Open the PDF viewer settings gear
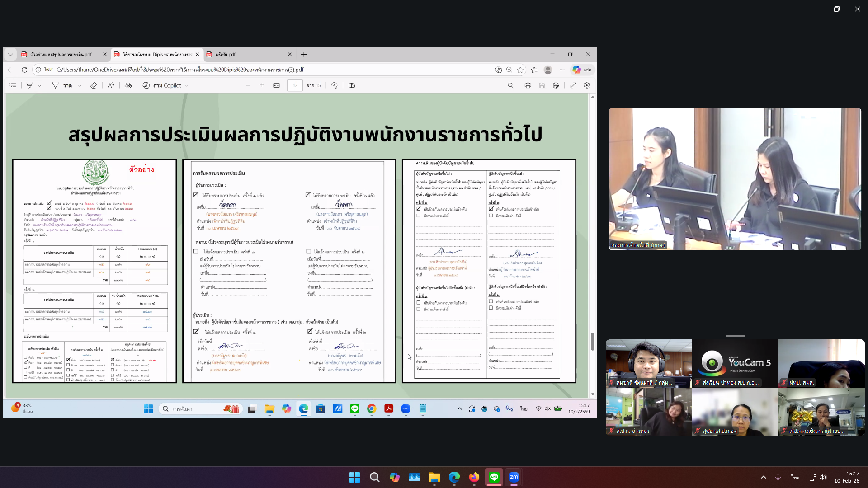 tap(586, 85)
